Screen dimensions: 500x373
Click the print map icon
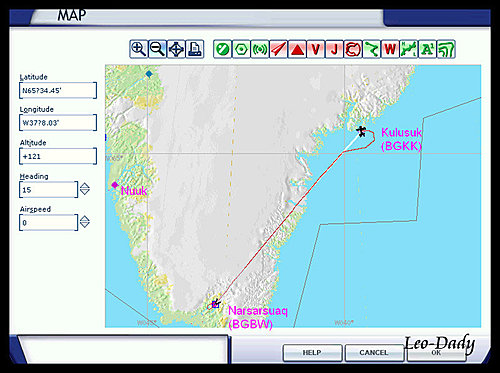[x=195, y=49]
